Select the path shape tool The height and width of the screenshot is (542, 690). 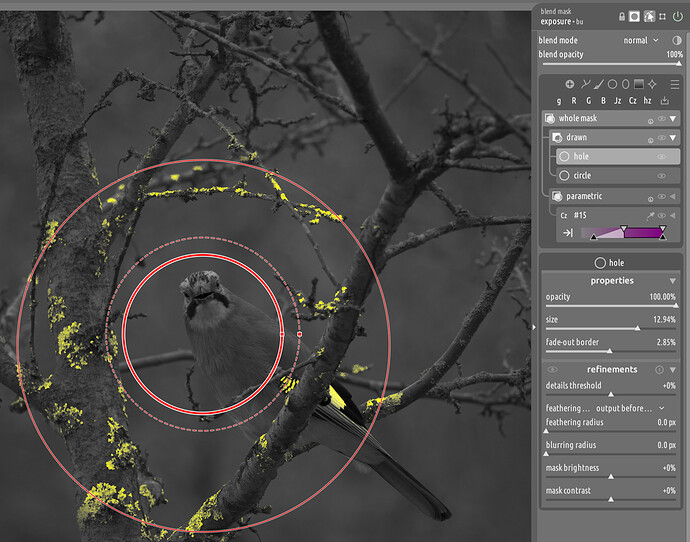coord(586,84)
